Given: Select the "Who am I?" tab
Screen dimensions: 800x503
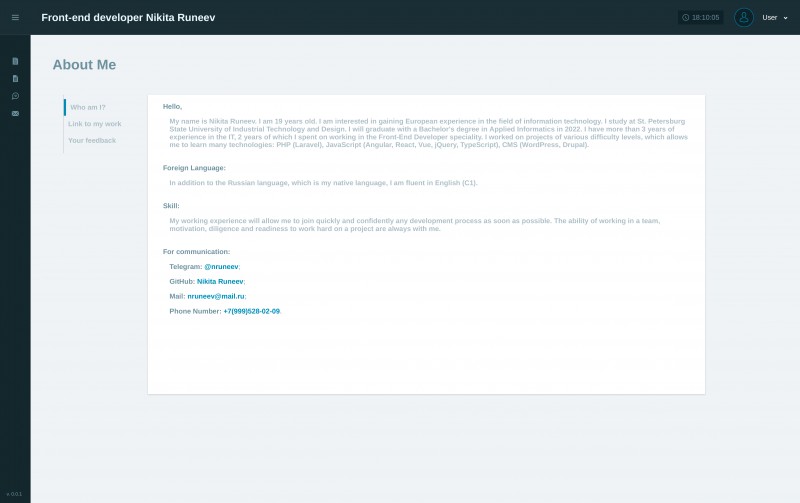Looking at the screenshot, I should [x=88, y=107].
